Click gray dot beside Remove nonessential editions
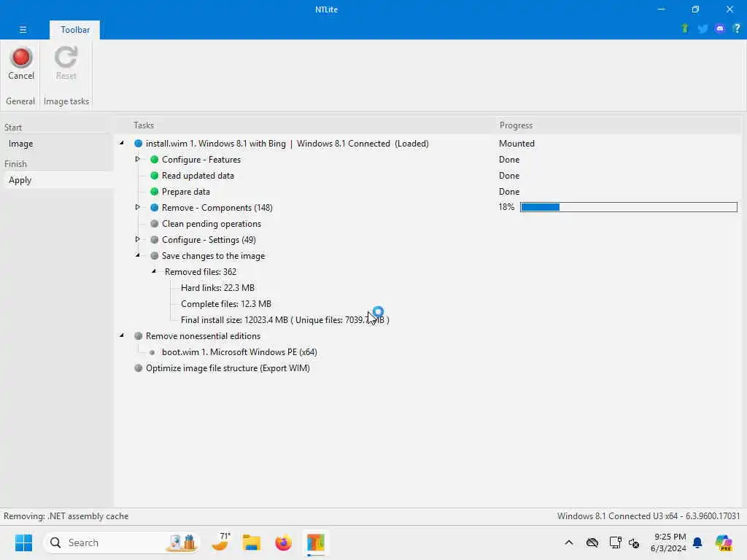This screenshot has height=560, width=747. click(138, 335)
